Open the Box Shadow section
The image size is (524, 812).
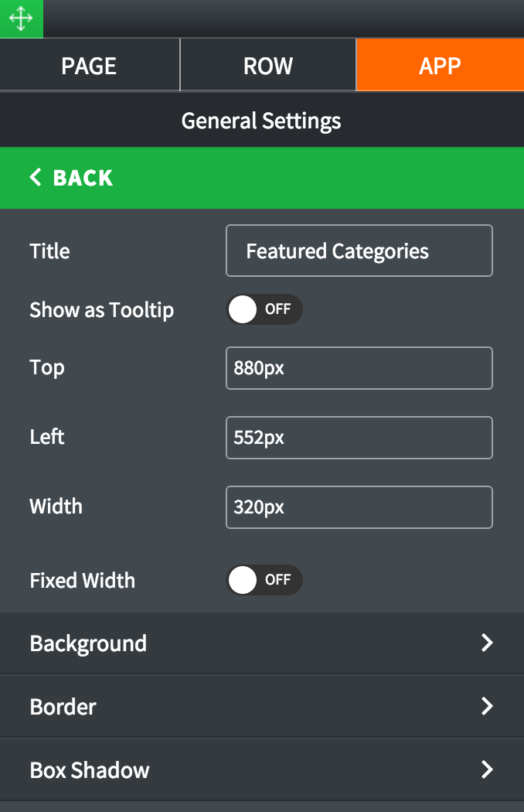[90, 770]
